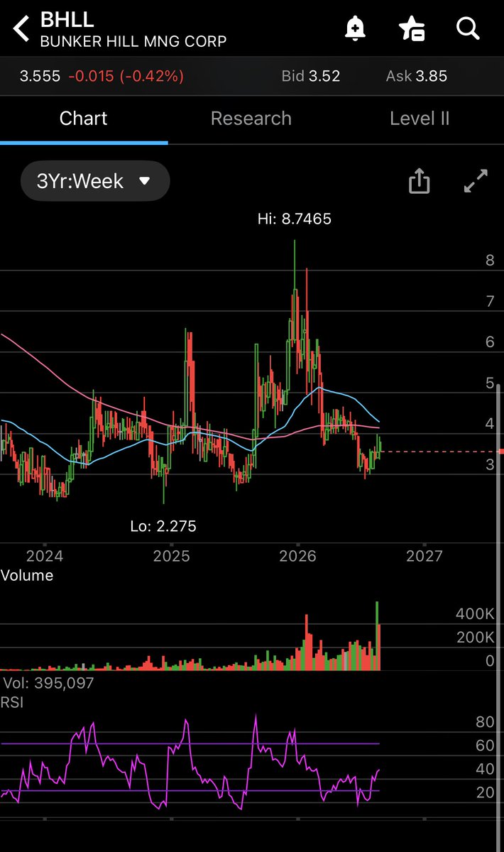
Task: Go back with the left chevron arrow
Action: click(21, 29)
